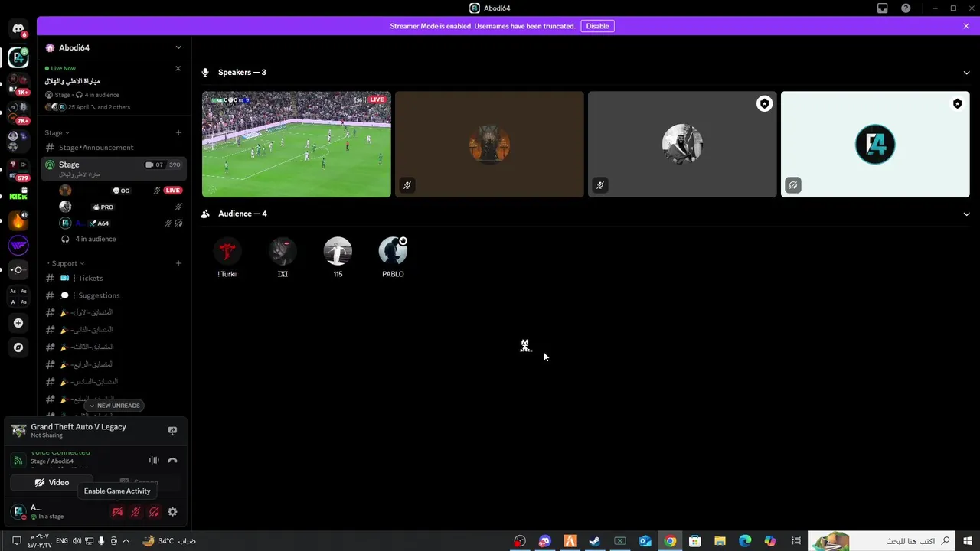The height and width of the screenshot is (551, 980).
Task: Open Steam from the Windows taskbar
Action: tap(594, 541)
